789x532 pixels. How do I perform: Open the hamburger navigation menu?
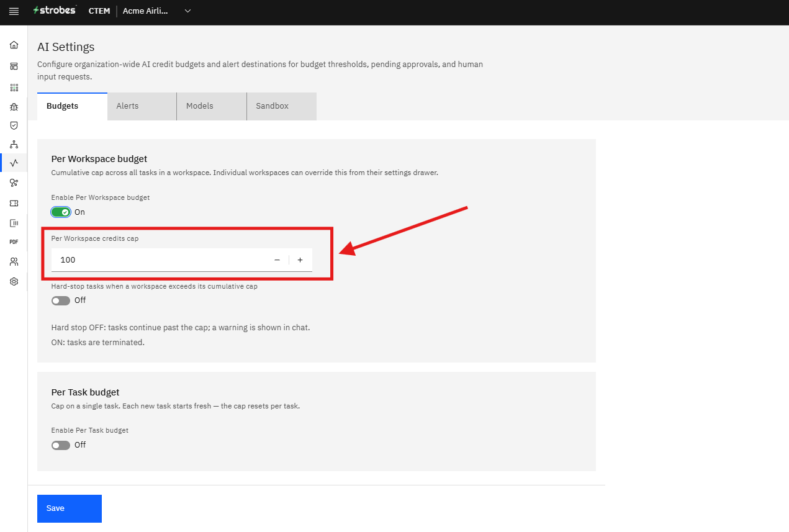14,11
